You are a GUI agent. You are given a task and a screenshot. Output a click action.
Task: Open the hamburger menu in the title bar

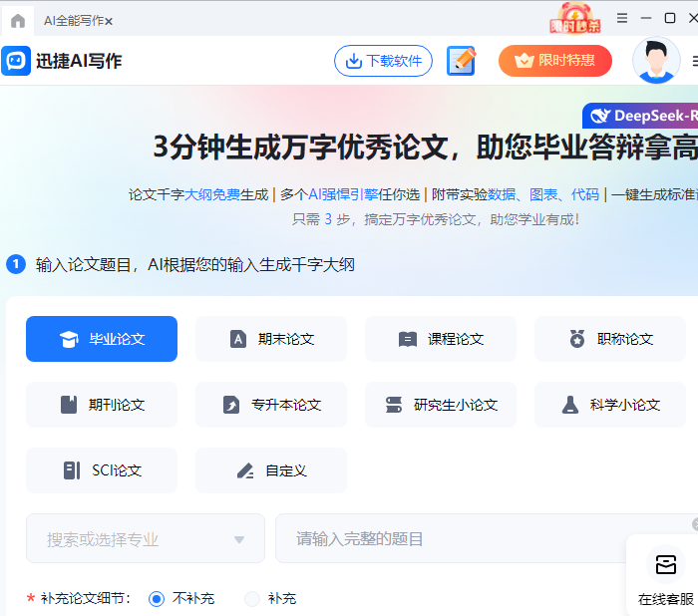pos(622,18)
